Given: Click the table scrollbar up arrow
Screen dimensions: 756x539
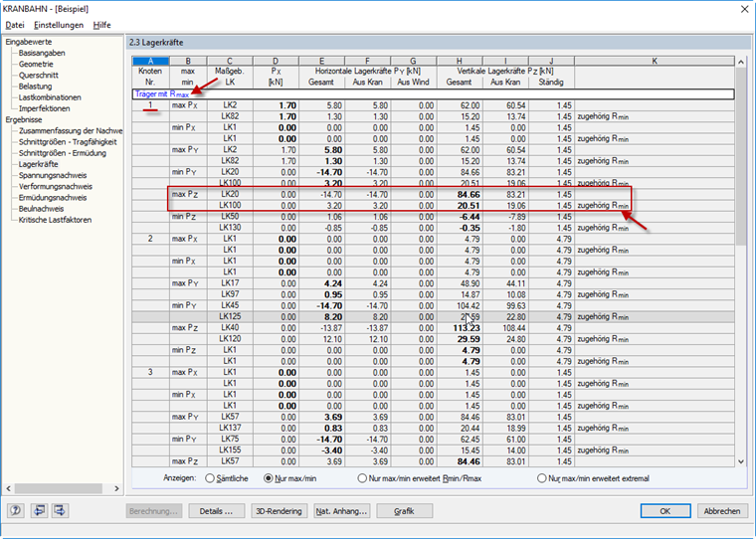Looking at the screenshot, I should 741,62.
